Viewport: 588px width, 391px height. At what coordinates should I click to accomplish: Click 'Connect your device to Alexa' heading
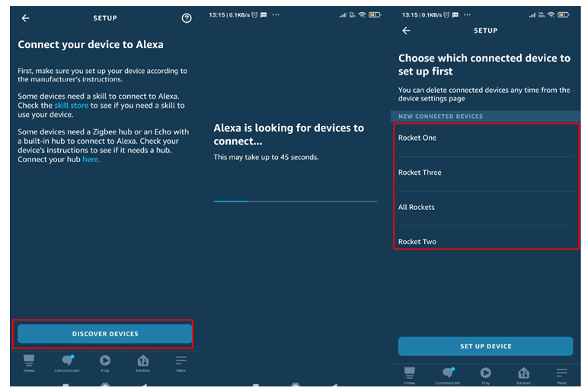coord(91,45)
